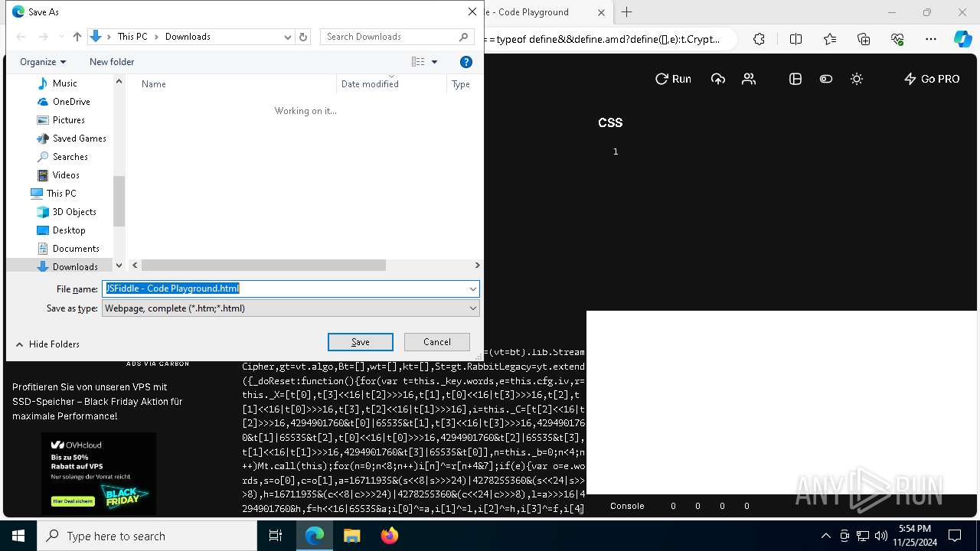Expand the File name dropdown arrow
Screen dimensions: 980x551
473,289
